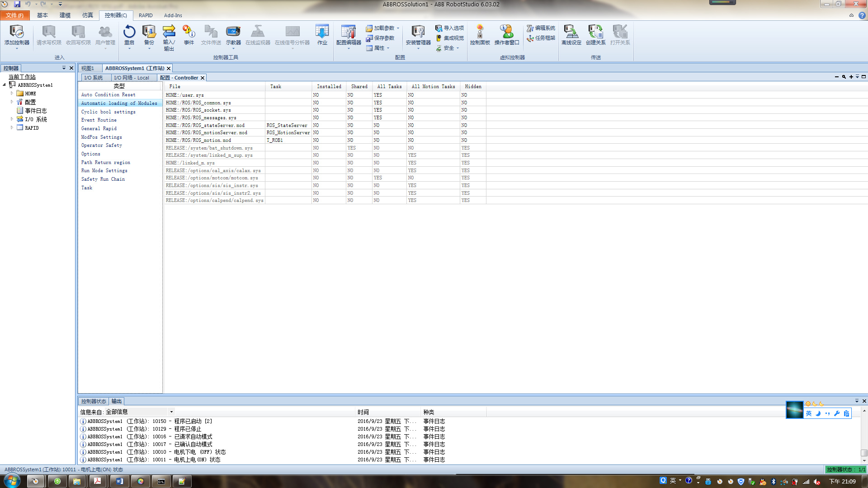Click 保存参数 (Save Parameters)
This screenshot has width=868, height=488.
380,38
